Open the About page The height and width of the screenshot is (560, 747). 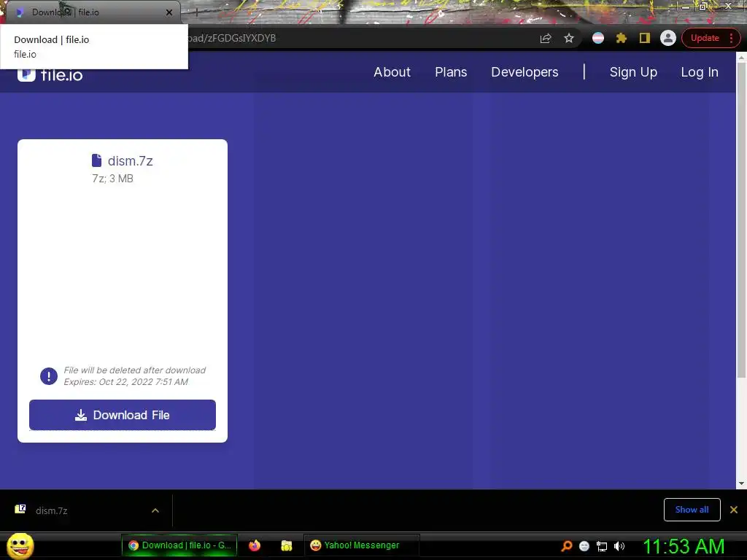pyautogui.click(x=392, y=72)
